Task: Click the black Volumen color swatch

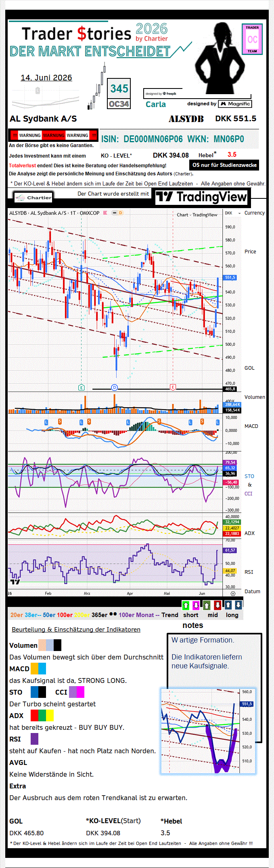Action: (57, 645)
